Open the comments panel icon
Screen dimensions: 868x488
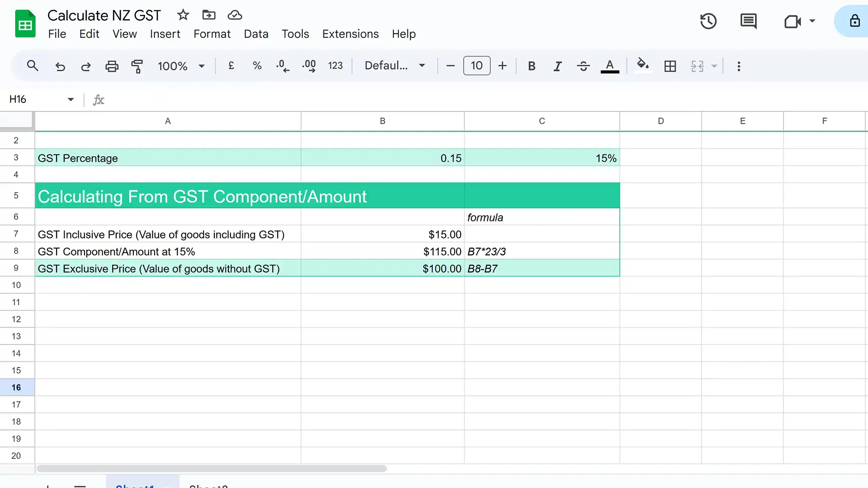point(749,21)
